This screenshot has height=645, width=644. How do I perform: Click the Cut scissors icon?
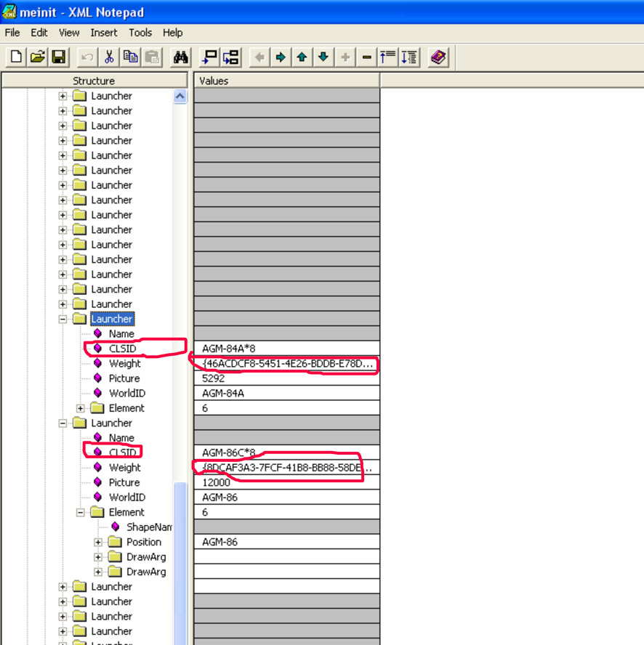pyautogui.click(x=109, y=57)
